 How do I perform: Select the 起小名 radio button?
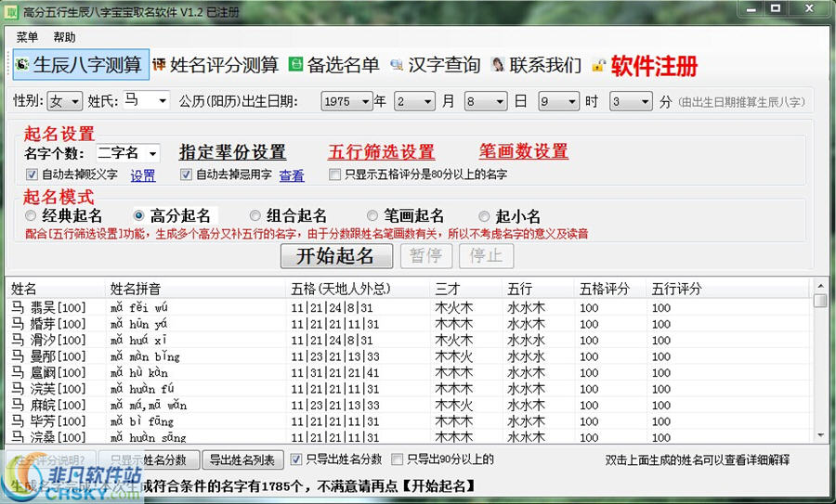484,215
